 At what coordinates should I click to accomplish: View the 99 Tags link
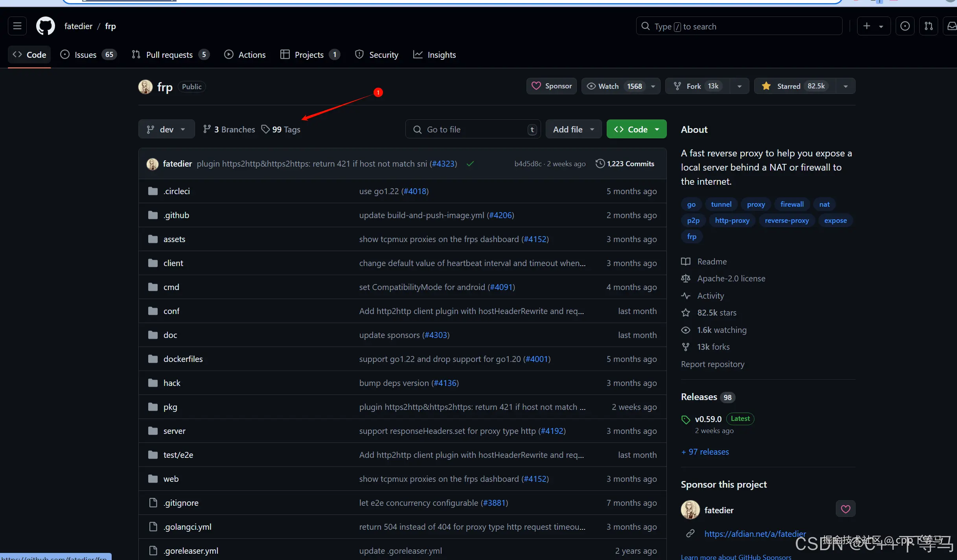(281, 129)
